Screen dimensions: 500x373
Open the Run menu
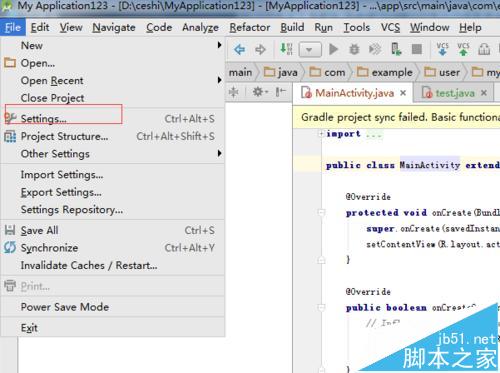pos(324,27)
